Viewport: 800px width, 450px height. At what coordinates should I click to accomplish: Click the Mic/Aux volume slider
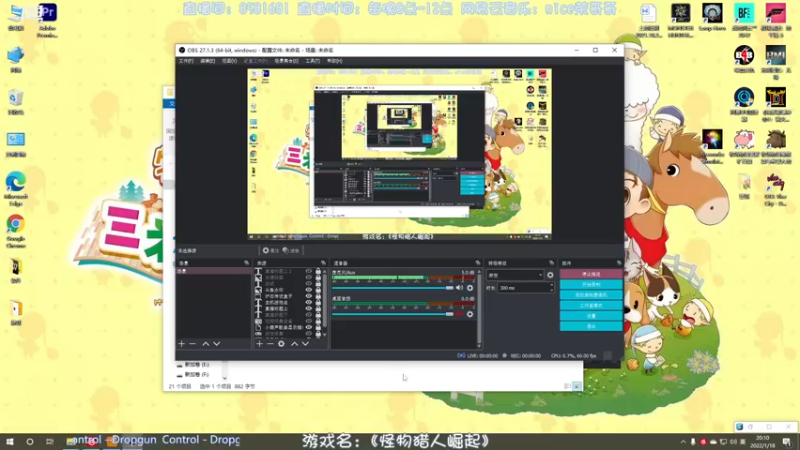pyautogui.click(x=392, y=288)
